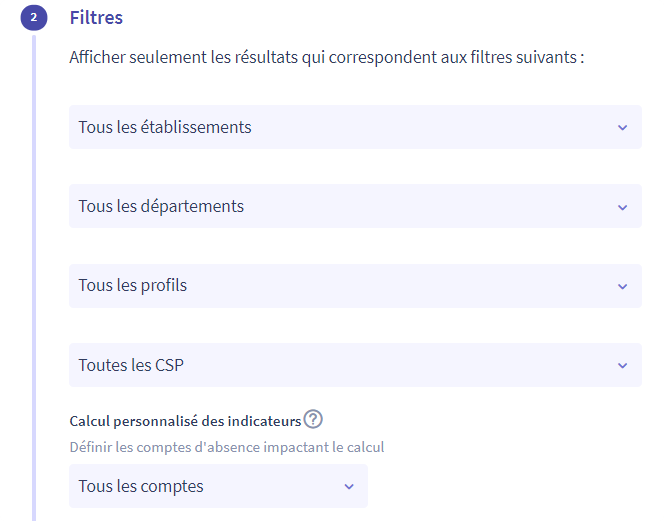Click blank middle of the établissements field
664x521 pixels.
[x=432, y=127]
